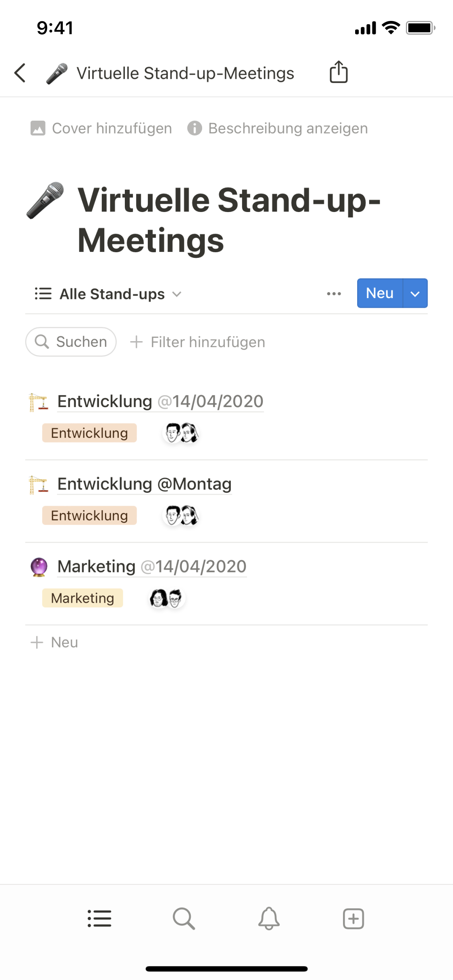Open the sidebar list icon in bottom bar
Viewport: 453px width, 980px height.
coord(99,918)
